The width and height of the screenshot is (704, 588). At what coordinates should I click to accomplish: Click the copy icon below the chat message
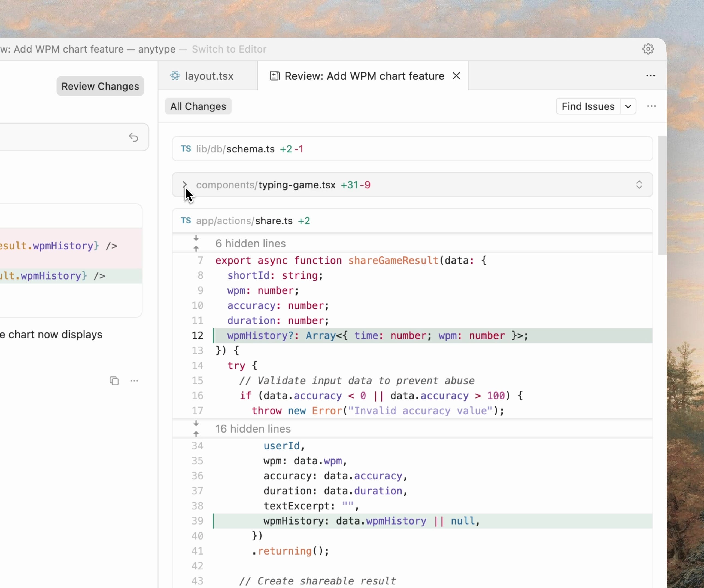(x=114, y=381)
